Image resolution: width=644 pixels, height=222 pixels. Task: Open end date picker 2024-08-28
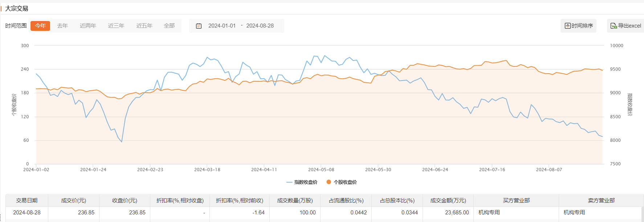(260, 26)
